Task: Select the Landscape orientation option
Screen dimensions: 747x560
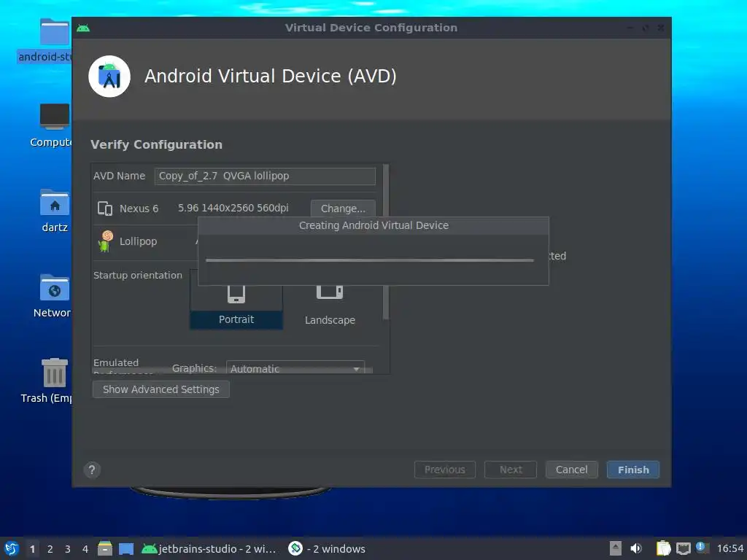Action: point(330,307)
